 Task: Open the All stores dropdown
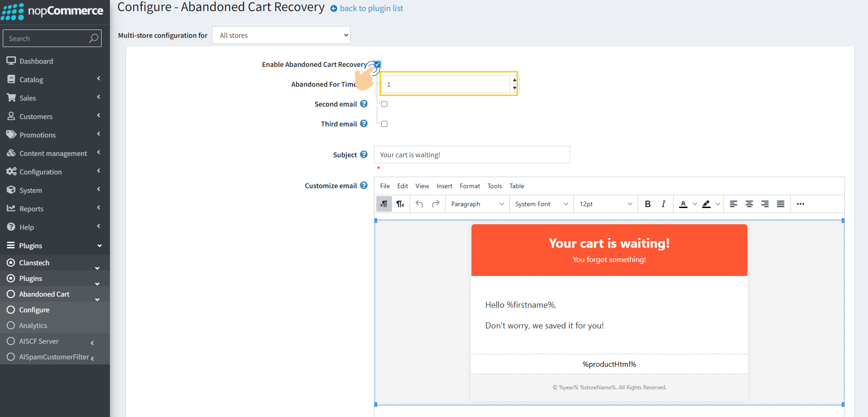(281, 36)
